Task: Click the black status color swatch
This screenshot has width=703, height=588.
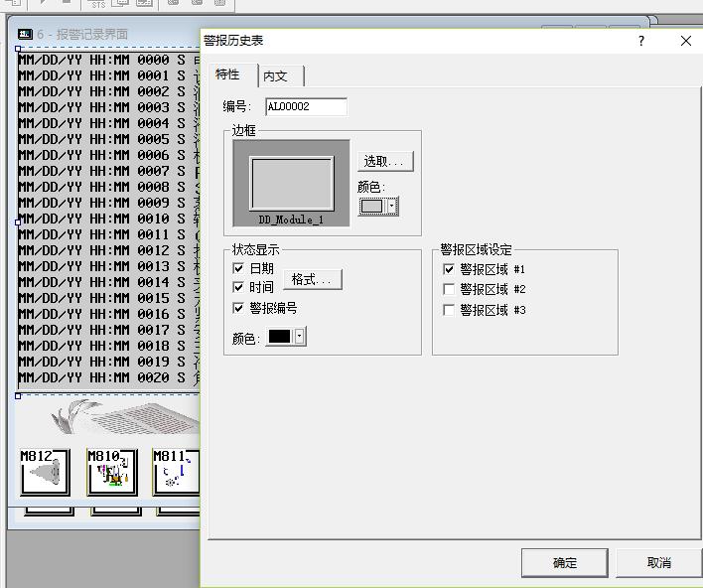Action: coord(279,337)
